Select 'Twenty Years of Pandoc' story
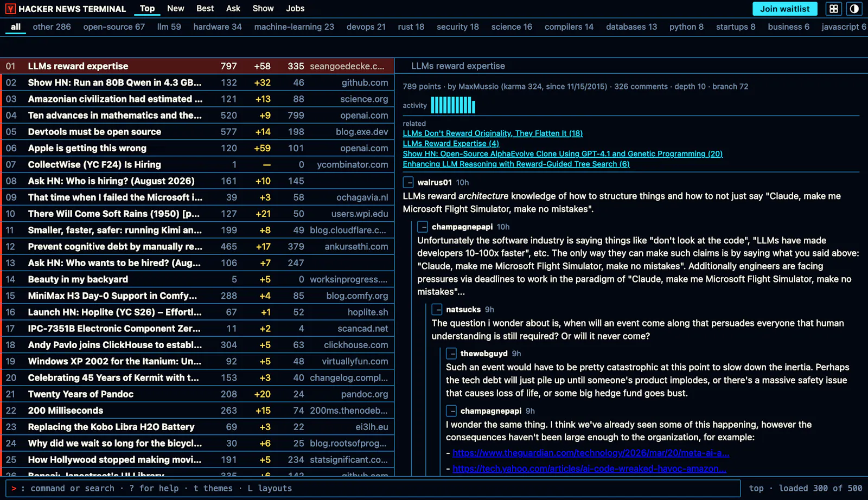 (x=198, y=394)
